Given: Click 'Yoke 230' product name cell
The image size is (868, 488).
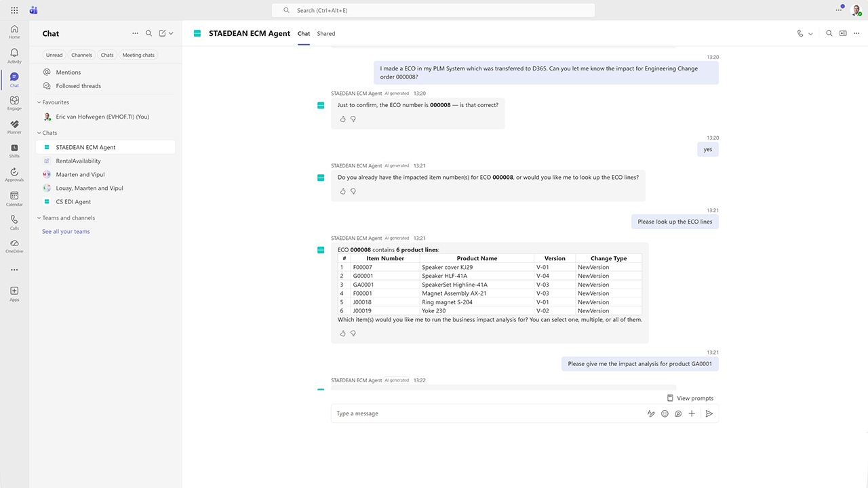Looking at the screenshot, I should pyautogui.click(x=477, y=310).
